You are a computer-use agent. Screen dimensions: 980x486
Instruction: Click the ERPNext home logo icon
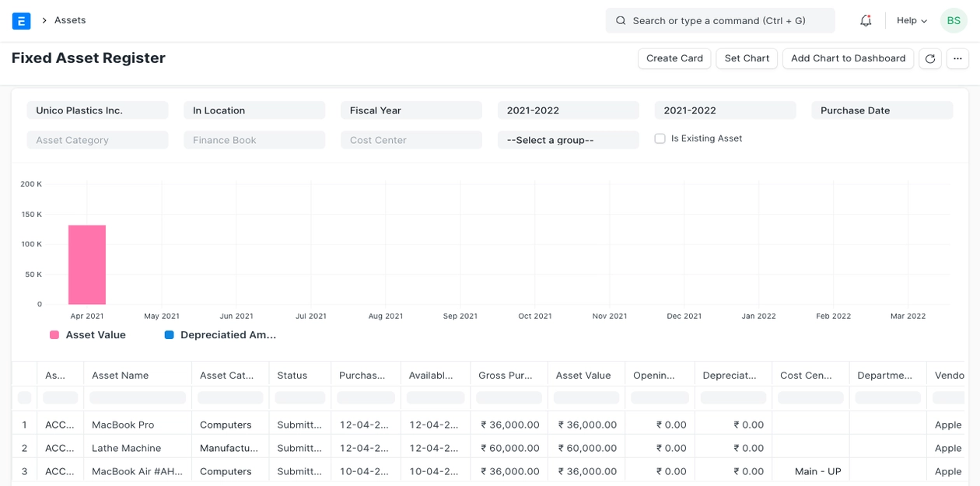(x=22, y=21)
